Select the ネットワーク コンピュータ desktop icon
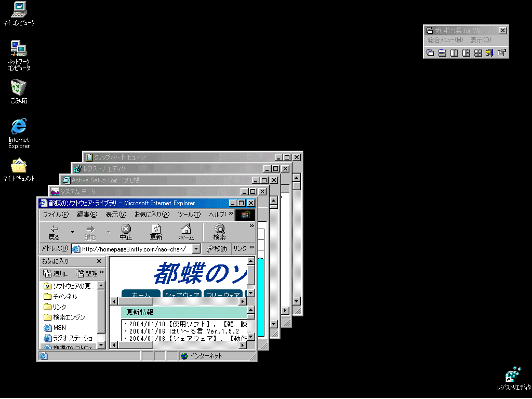532x399 pixels. click(x=19, y=56)
